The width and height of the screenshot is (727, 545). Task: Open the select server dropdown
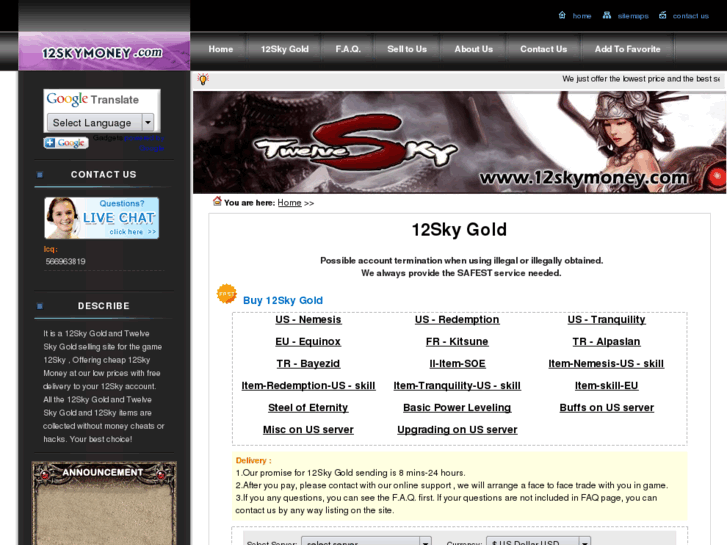tap(366, 541)
